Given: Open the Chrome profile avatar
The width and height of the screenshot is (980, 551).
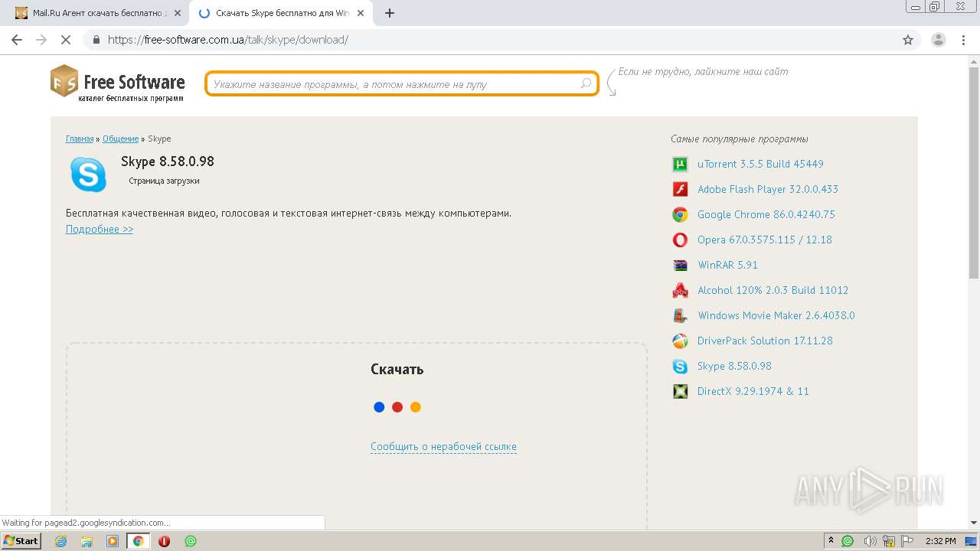Looking at the screenshot, I should [939, 40].
